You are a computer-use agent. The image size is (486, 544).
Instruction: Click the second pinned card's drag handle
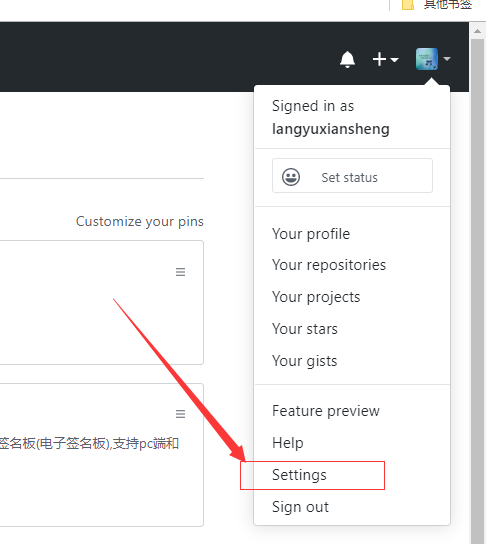click(180, 414)
